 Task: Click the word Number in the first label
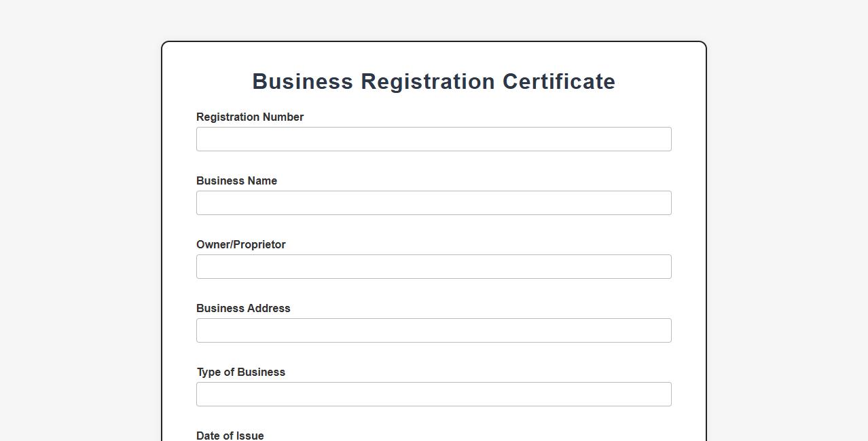[283, 117]
